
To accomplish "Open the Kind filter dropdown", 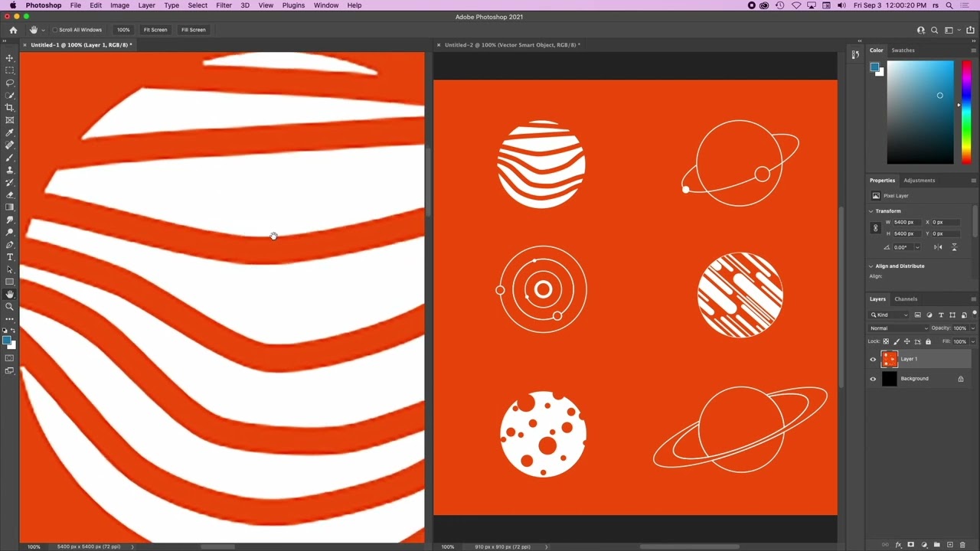I will (x=889, y=315).
